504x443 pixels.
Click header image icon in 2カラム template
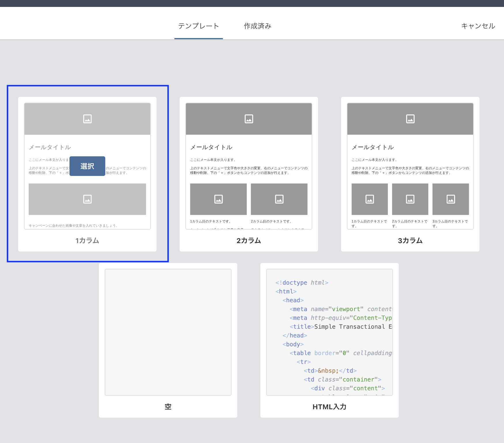pyautogui.click(x=249, y=119)
